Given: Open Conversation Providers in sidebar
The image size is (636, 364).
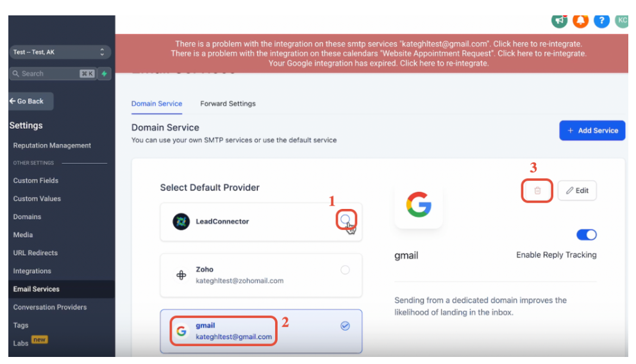Looking at the screenshot, I should 50,307.
